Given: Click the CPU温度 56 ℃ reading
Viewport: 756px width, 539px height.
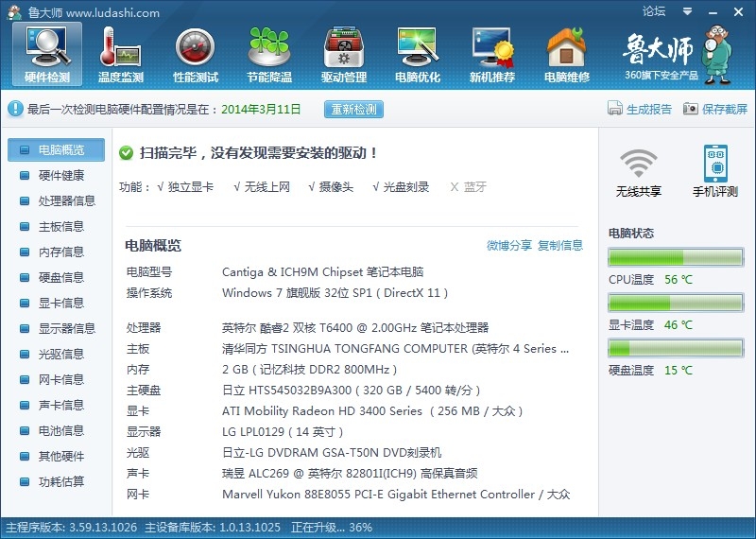Looking at the screenshot, I should (650, 279).
